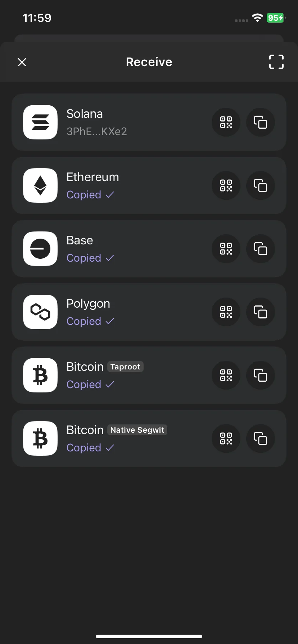Tap the Solana 3PhE...KXe2 address text

coord(97,132)
